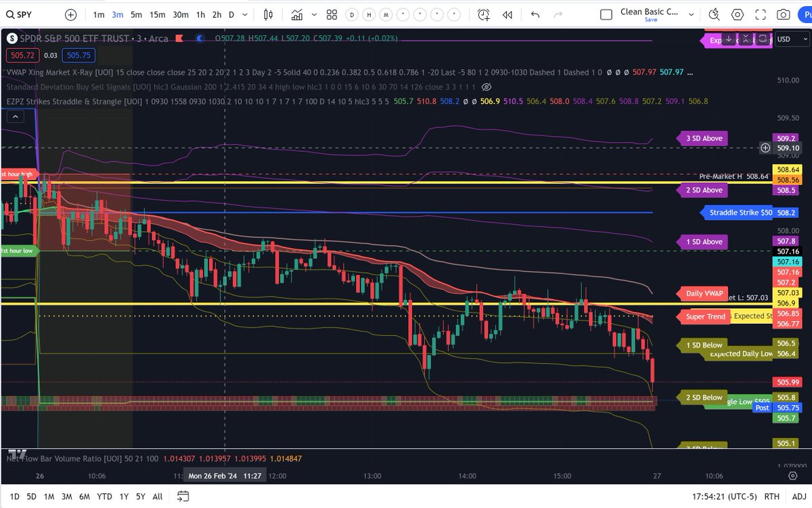
Task: Select the D daily timeframe
Action: [x=231, y=14]
